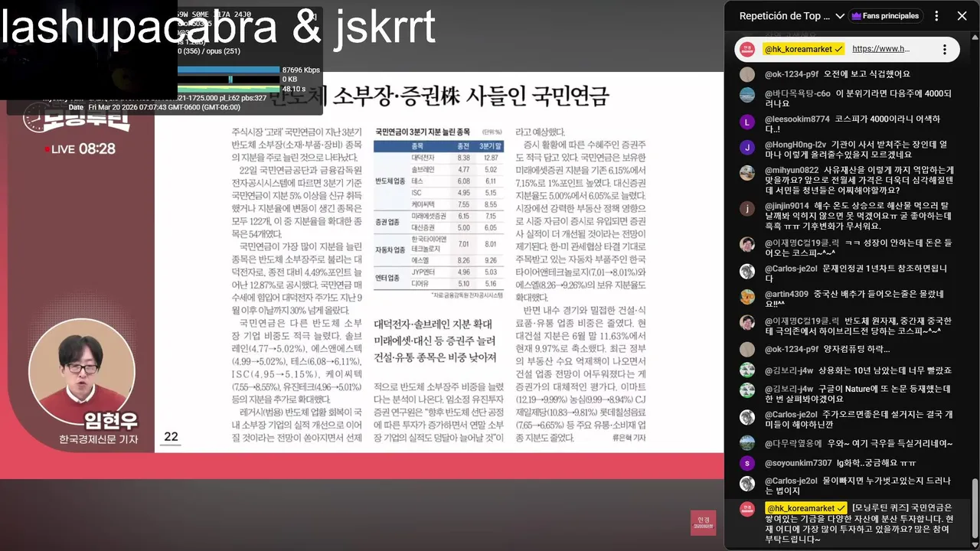The height and width of the screenshot is (551, 980).
Task: Click page number '22' on the newspaper
Action: pos(171,437)
